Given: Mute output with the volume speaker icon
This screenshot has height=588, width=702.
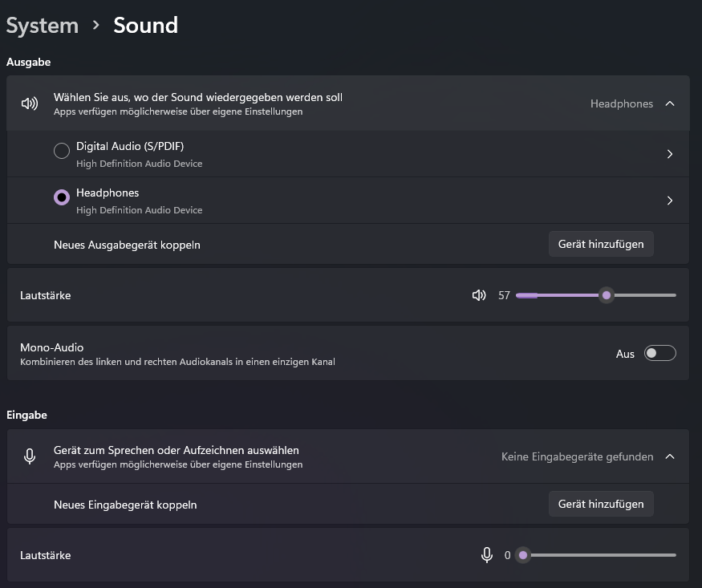Looking at the screenshot, I should coord(479,295).
